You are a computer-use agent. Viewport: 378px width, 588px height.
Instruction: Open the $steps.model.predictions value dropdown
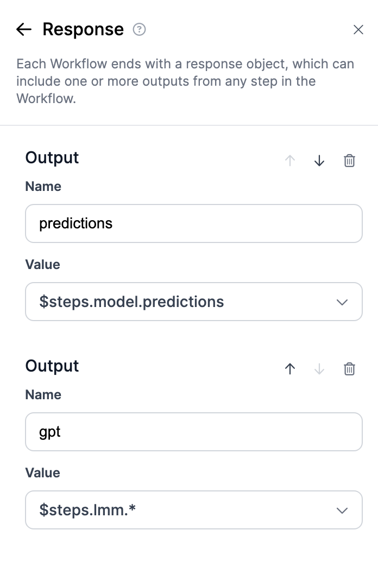pos(185,302)
